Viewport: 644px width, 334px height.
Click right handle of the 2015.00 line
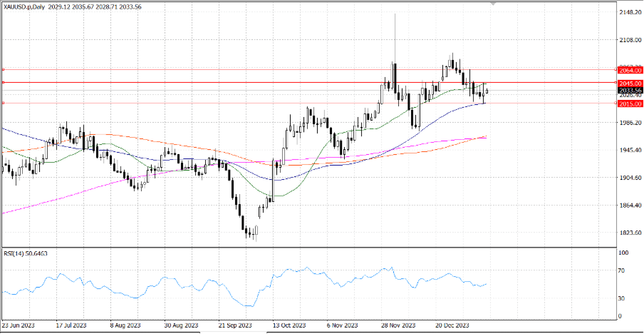(615, 103)
